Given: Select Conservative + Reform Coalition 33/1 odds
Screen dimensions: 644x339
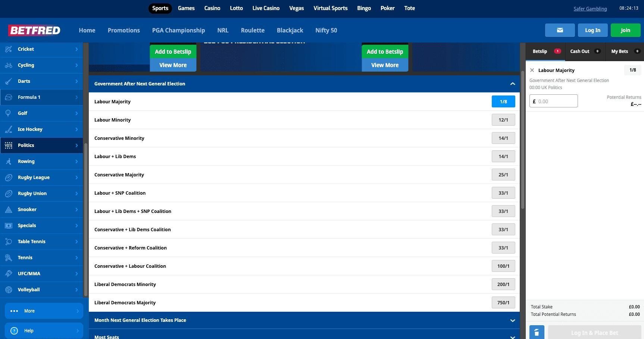Looking at the screenshot, I should pos(503,248).
